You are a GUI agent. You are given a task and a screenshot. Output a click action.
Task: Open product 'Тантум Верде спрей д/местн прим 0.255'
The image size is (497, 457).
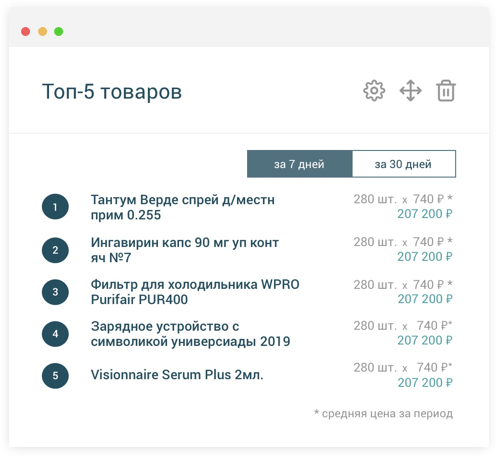tap(183, 207)
